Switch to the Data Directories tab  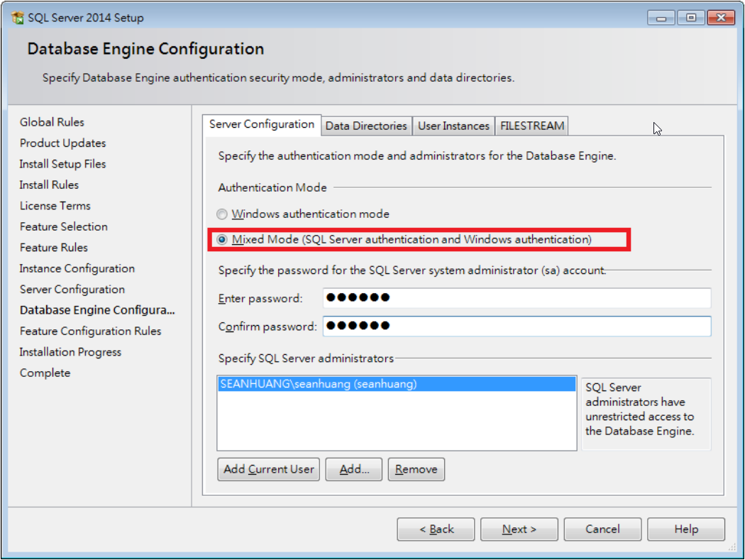366,126
